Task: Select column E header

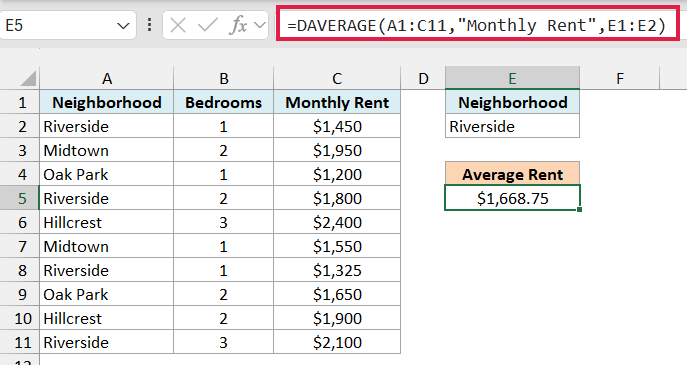Action: pos(512,78)
